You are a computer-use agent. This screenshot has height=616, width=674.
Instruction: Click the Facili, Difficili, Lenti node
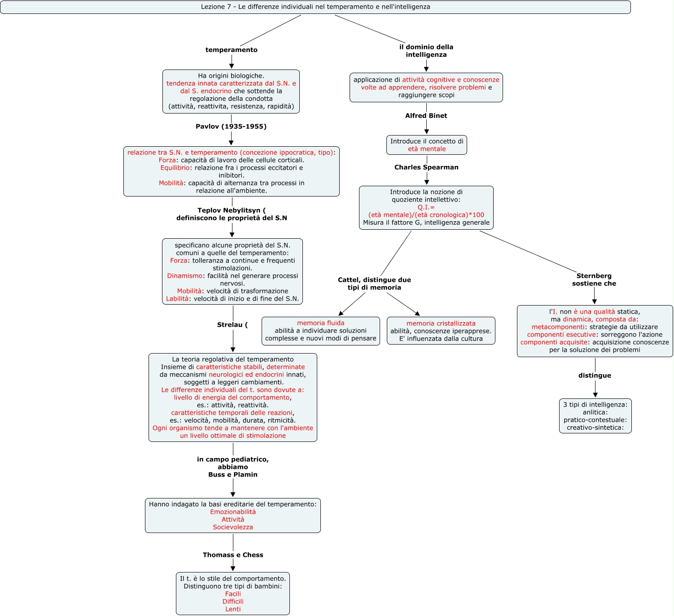click(232, 594)
